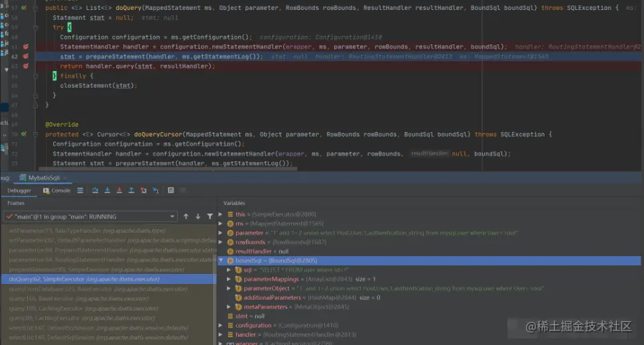This screenshot has height=345, width=644.
Task: Click the Run to Cursor icon
Action: pyautogui.click(x=156, y=190)
